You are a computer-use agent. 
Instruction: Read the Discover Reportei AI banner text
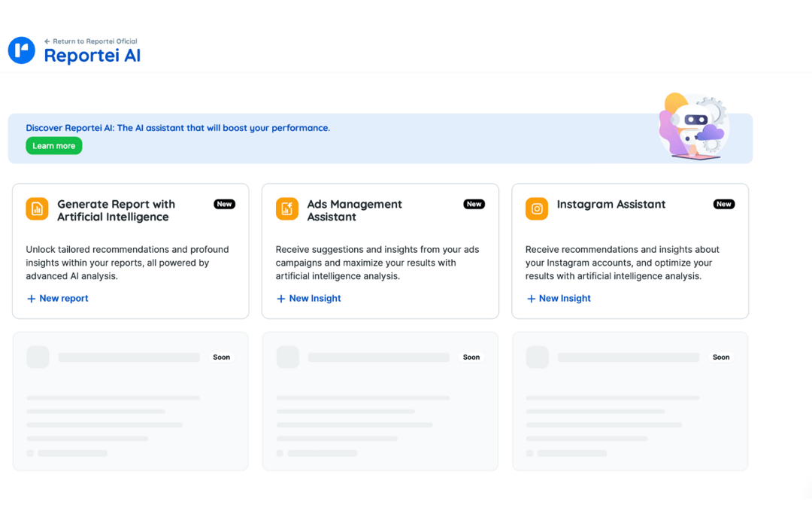(x=177, y=128)
